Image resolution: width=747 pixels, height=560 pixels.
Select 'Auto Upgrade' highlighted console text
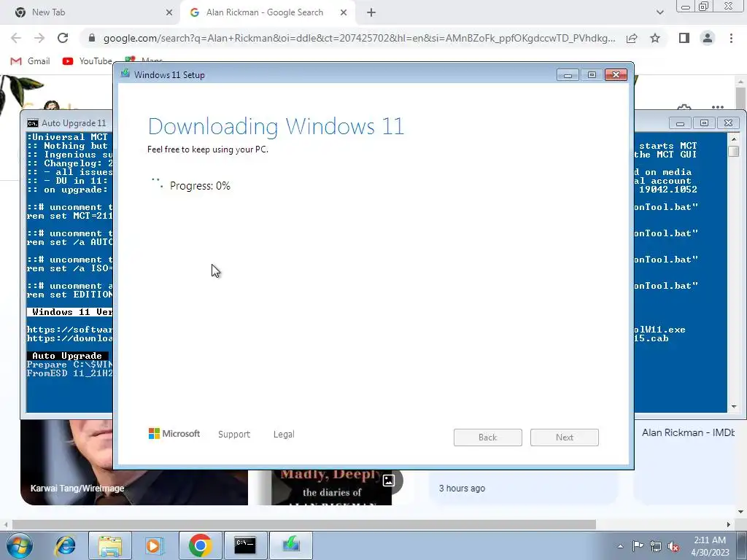point(67,356)
